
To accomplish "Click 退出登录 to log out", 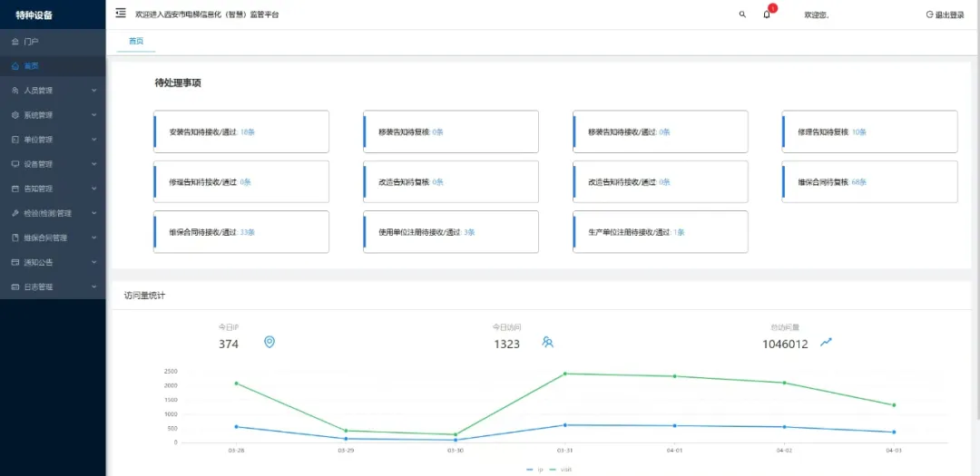I will (945, 15).
